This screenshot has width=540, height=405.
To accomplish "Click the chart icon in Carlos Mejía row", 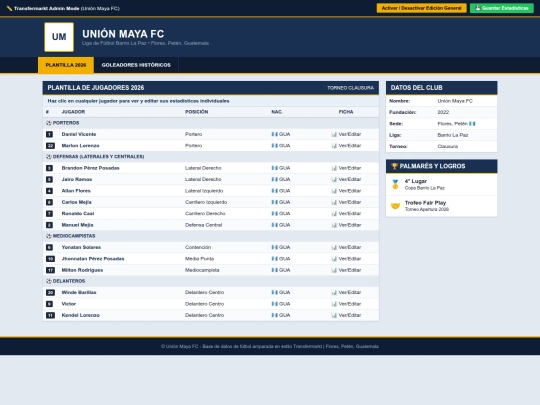I will coord(334,202).
